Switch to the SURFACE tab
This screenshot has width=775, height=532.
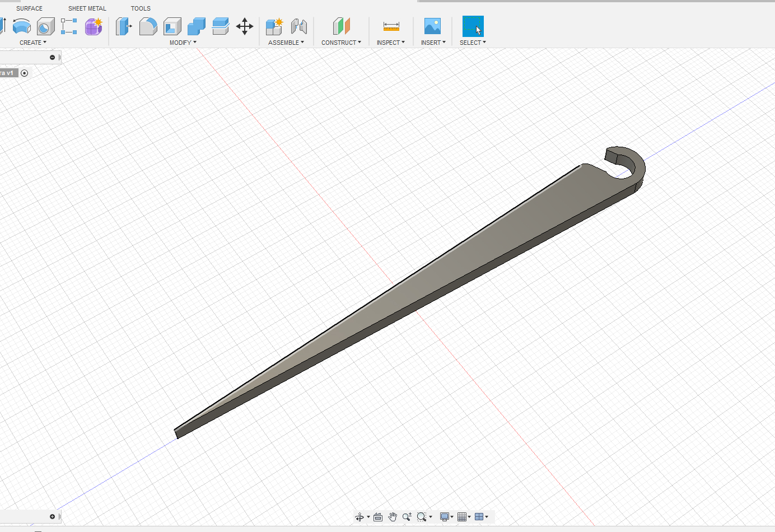(x=29, y=8)
